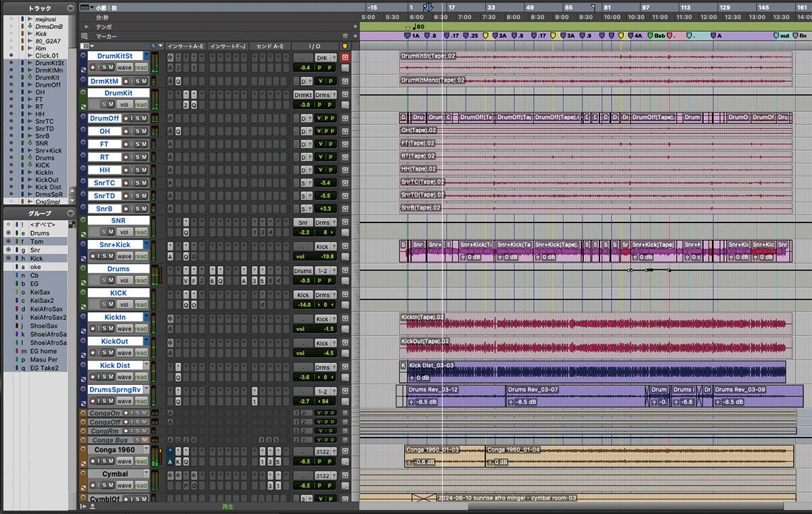
Task: Open the vol view selector on DrumKit track
Action: coord(125,104)
